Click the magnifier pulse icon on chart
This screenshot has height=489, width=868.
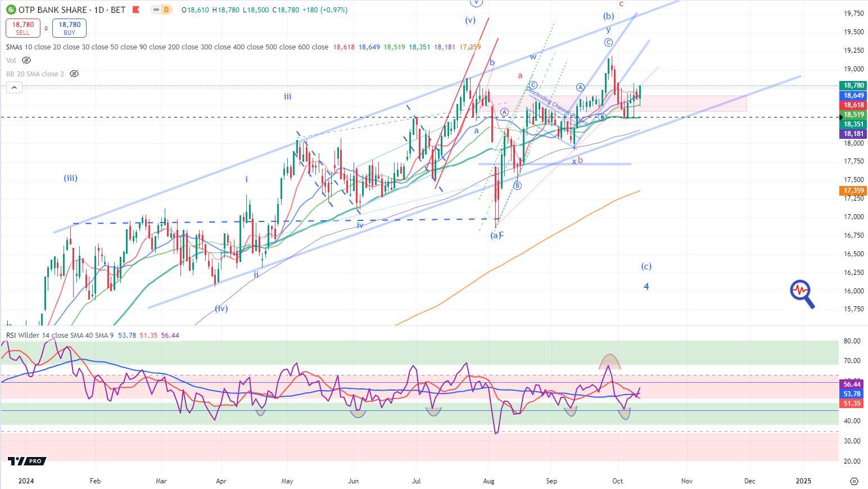pyautogui.click(x=802, y=294)
